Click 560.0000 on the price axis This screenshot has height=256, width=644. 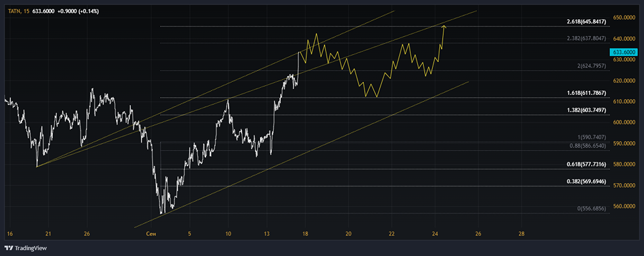pyautogui.click(x=624, y=206)
